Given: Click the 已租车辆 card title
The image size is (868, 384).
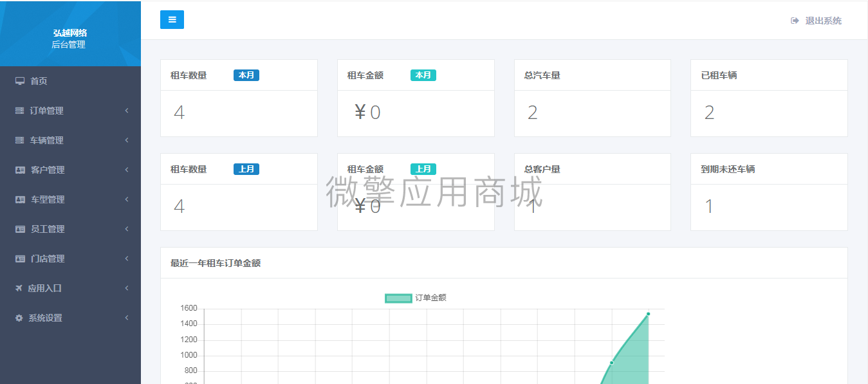Looking at the screenshot, I should click(x=719, y=75).
